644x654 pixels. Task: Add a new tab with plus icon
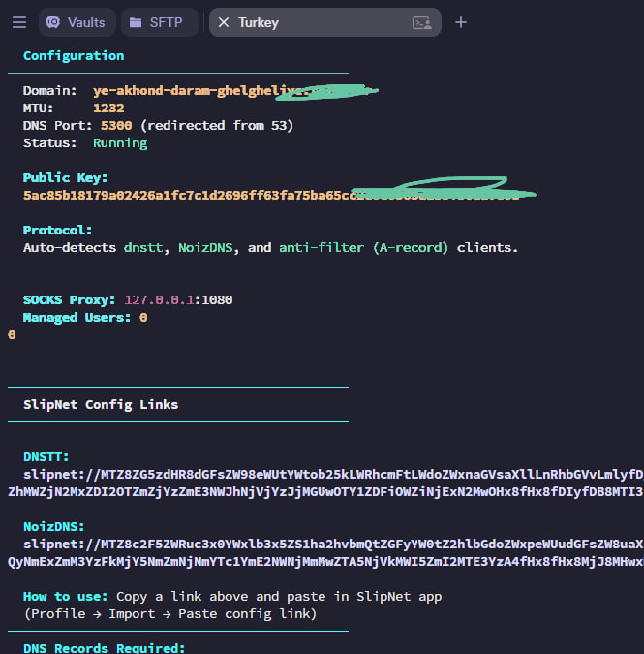click(461, 22)
